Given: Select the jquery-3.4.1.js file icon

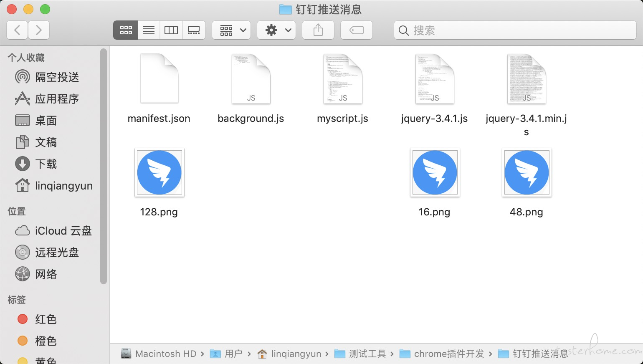Looking at the screenshot, I should point(435,78).
